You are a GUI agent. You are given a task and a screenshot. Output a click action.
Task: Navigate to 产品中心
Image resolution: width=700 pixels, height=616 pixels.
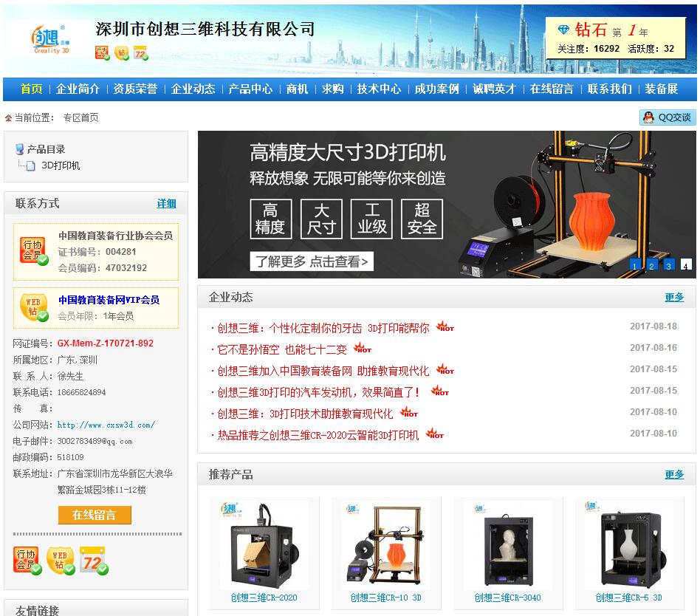coord(250,89)
